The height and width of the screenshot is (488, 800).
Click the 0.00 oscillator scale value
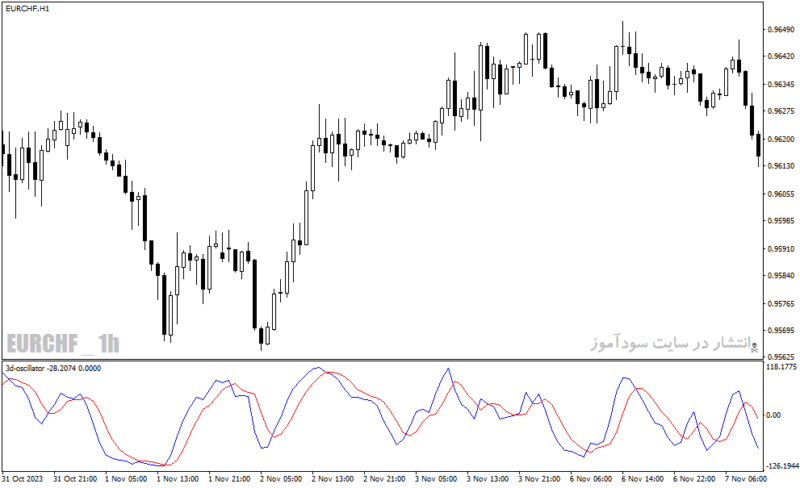(774, 415)
